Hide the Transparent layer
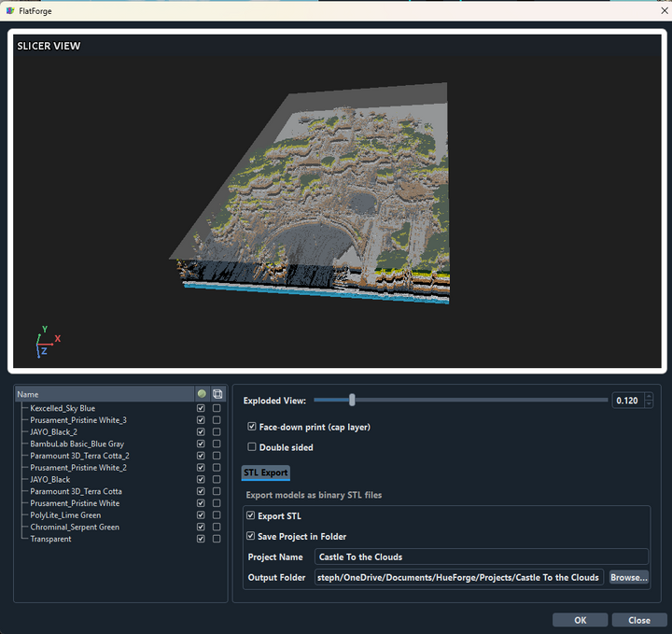 pos(201,539)
